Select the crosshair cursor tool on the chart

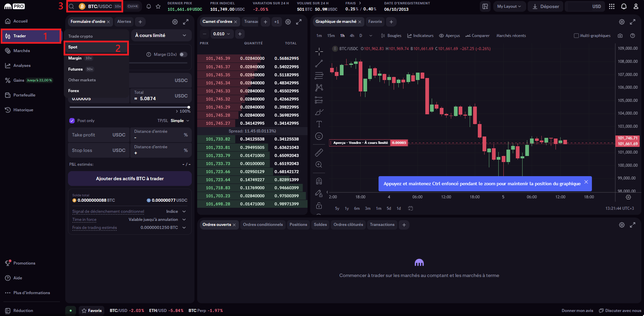coord(319,51)
